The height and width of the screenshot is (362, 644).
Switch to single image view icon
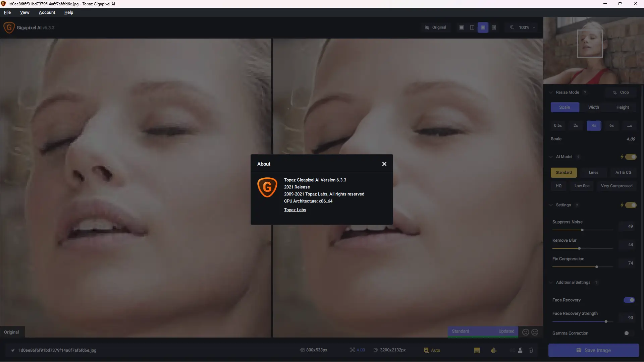462,27
